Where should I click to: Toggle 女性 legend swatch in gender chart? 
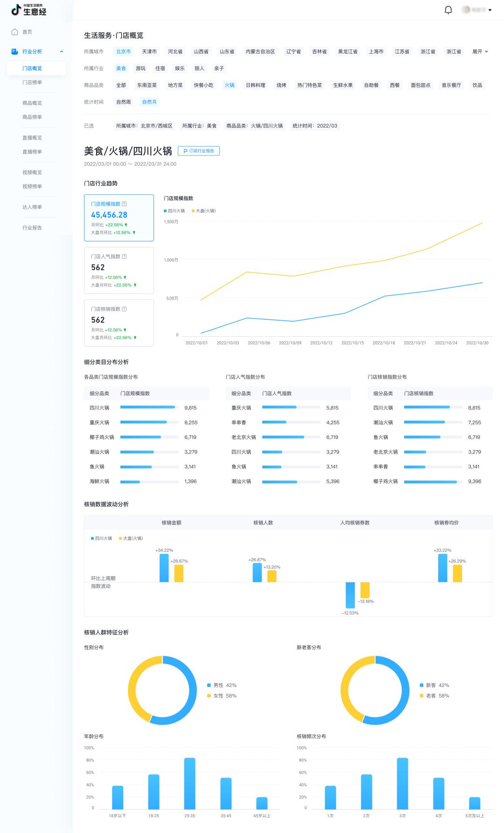click(209, 696)
